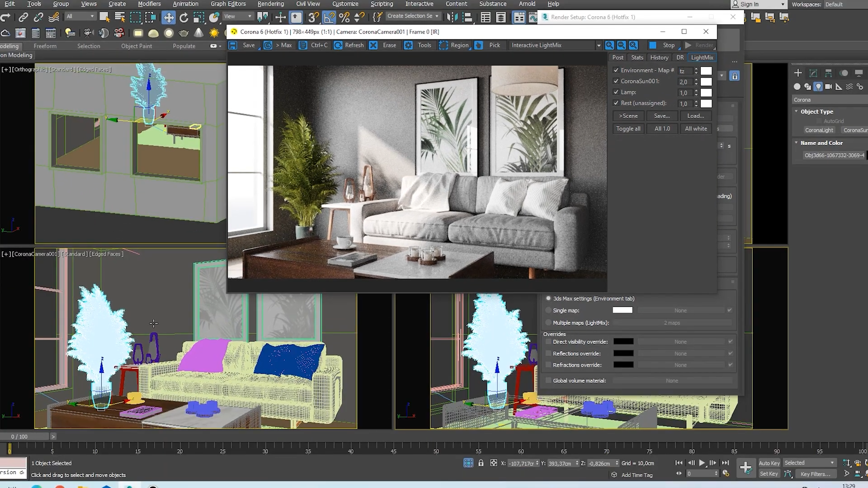Open the Modifiers menu in the menu bar
Screen dimensions: 868x488
[x=148, y=4]
